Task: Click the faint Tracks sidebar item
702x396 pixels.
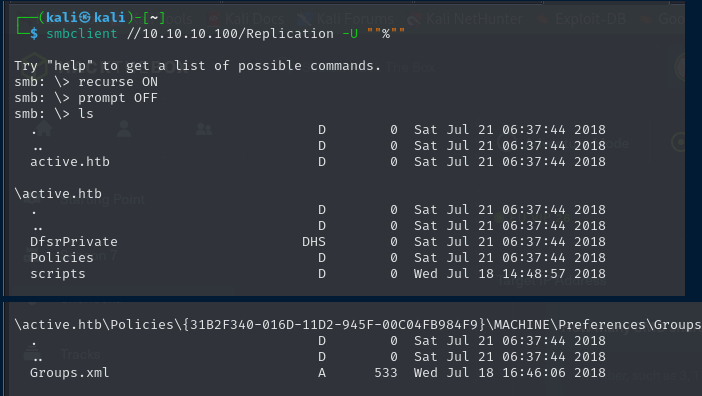Action: click(x=81, y=354)
